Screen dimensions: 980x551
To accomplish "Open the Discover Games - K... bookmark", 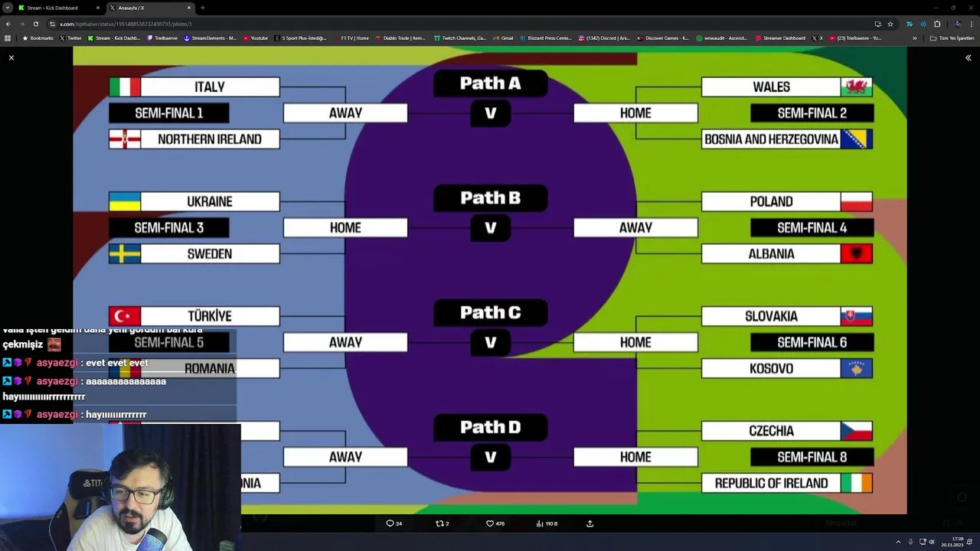I will pos(663,37).
